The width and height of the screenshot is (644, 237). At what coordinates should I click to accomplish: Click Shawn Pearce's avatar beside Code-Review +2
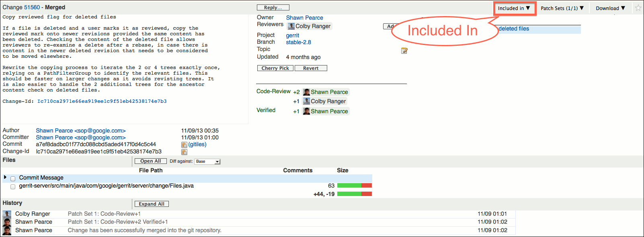pyautogui.click(x=306, y=92)
